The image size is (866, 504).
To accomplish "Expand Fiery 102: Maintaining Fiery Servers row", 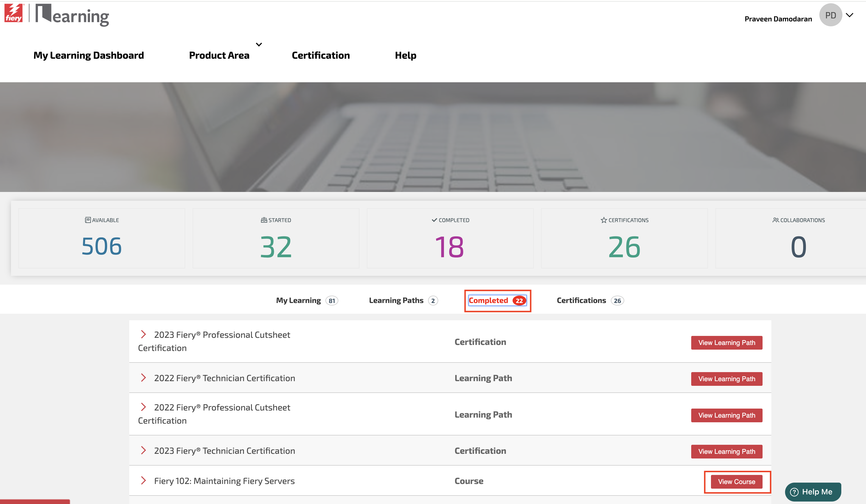I will click(143, 481).
